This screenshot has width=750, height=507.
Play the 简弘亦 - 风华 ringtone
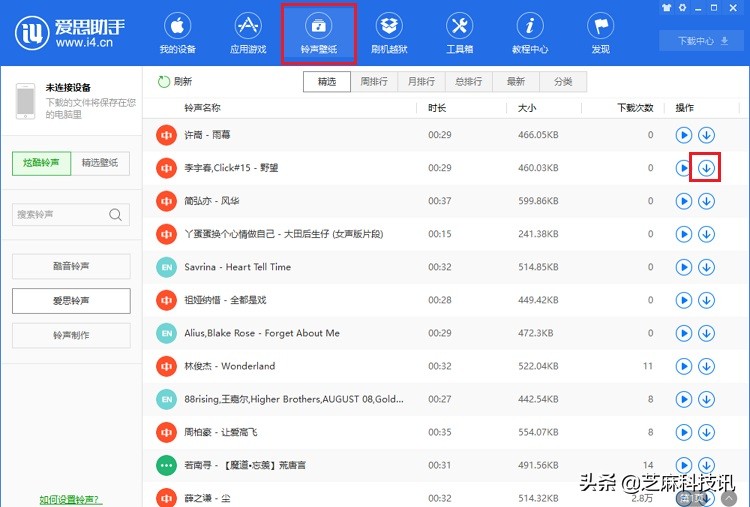point(684,201)
